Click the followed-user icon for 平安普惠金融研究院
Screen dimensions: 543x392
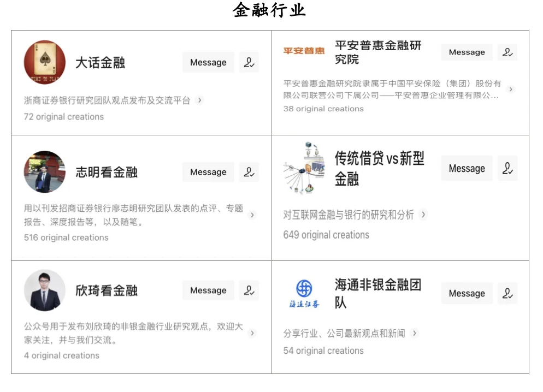pos(507,52)
